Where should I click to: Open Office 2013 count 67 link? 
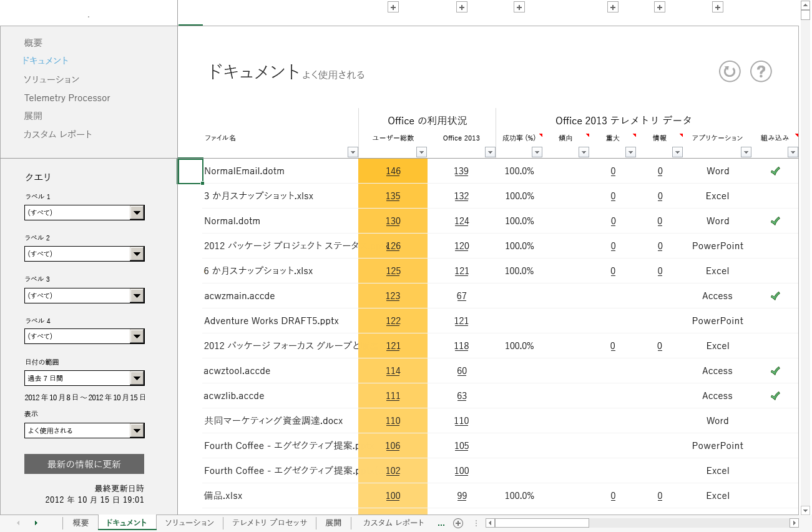pyautogui.click(x=462, y=296)
